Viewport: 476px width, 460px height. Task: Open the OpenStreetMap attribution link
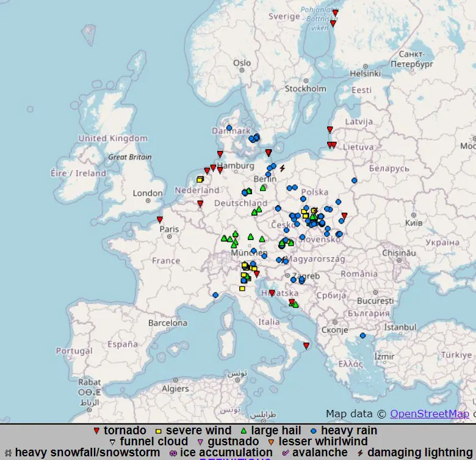point(430,414)
